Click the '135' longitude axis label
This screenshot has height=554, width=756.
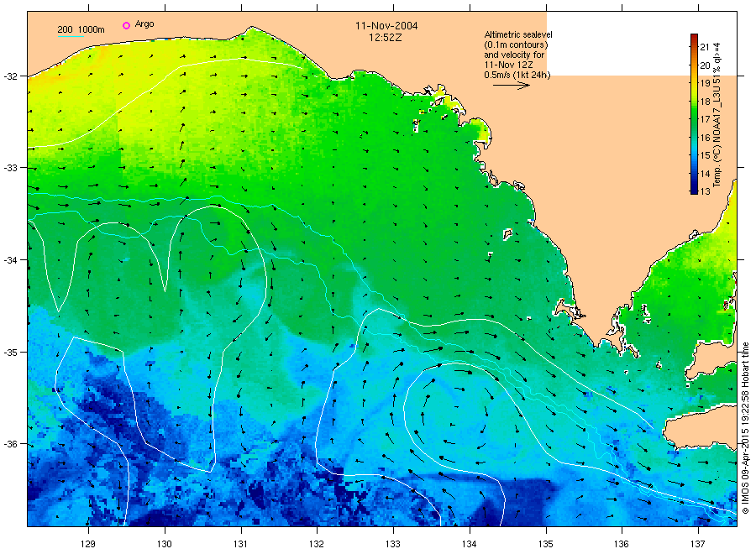(x=546, y=544)
